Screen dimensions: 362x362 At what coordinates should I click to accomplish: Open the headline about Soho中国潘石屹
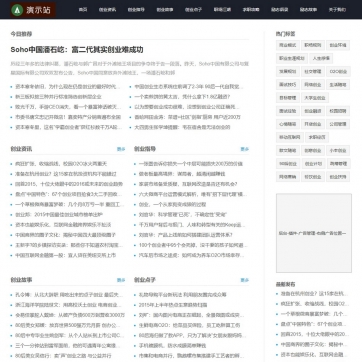[x=77, y=50]
